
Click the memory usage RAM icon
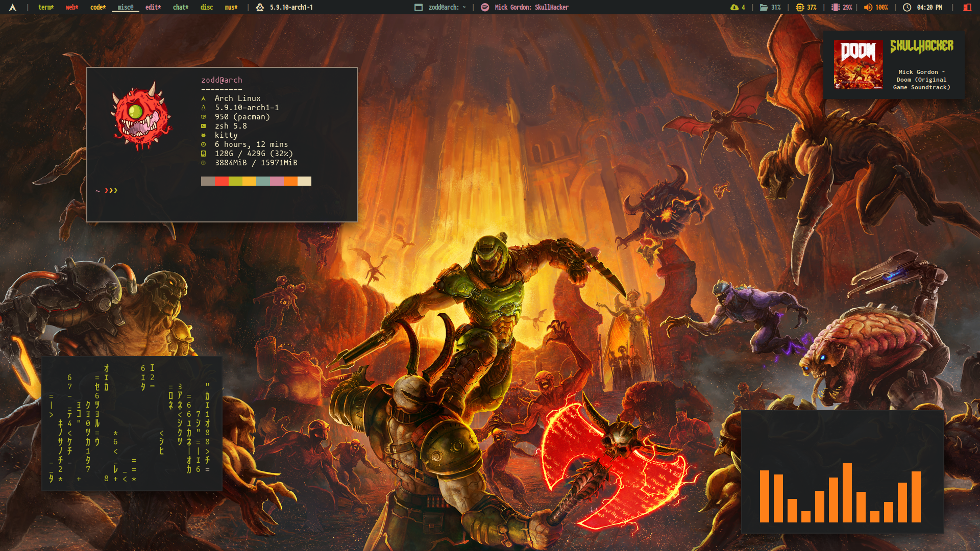[835, 7]
